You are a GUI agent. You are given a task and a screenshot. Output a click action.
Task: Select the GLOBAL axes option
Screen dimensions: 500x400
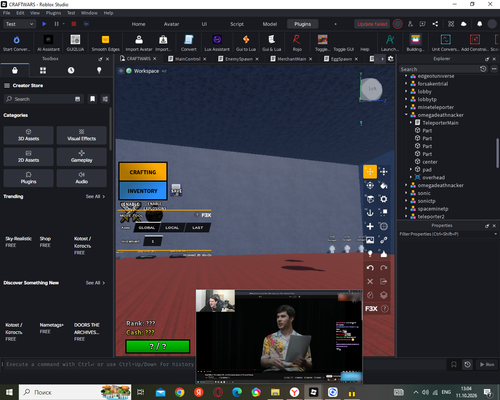pos(147,228)
